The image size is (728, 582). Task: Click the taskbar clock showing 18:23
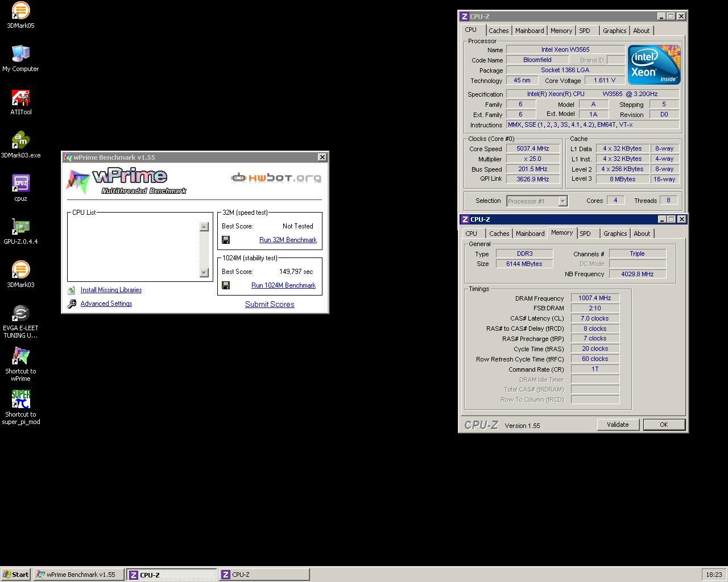714,575
